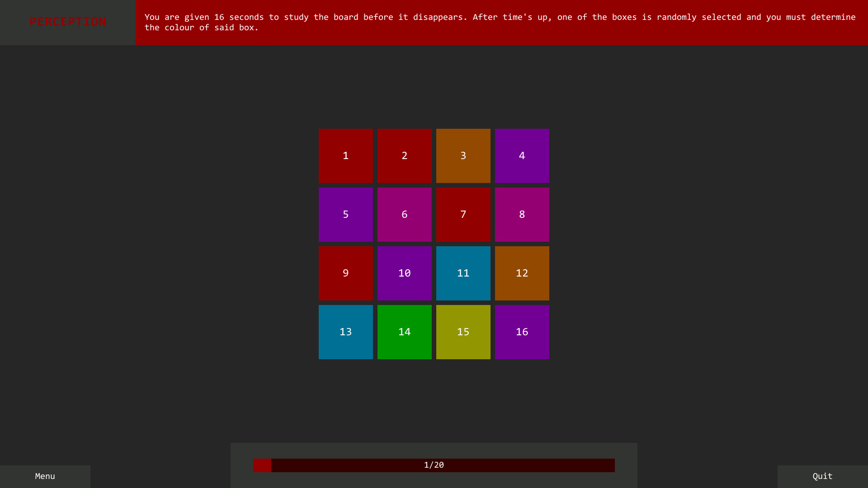Select purple box number 16

522,332
